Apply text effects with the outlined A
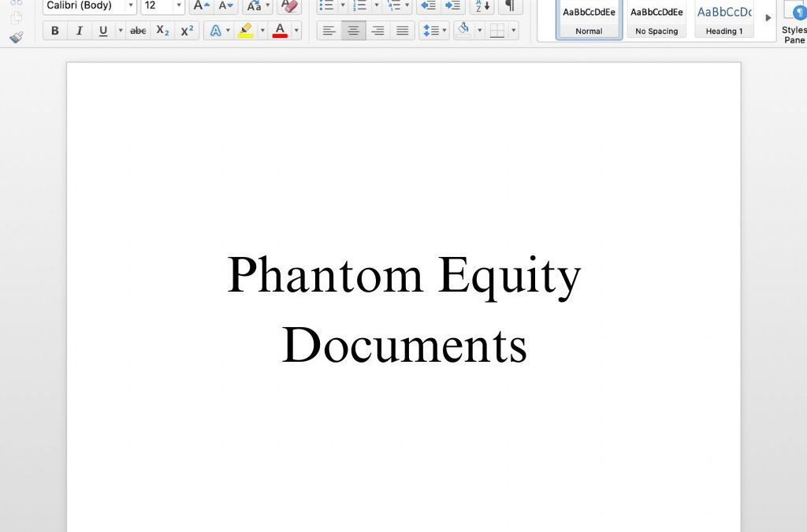The width and height of the screenshot is (807, 532). tap(216, 31)
